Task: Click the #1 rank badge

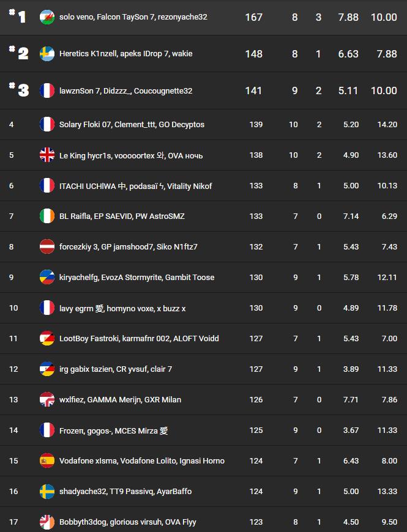Action: point(19,17)
